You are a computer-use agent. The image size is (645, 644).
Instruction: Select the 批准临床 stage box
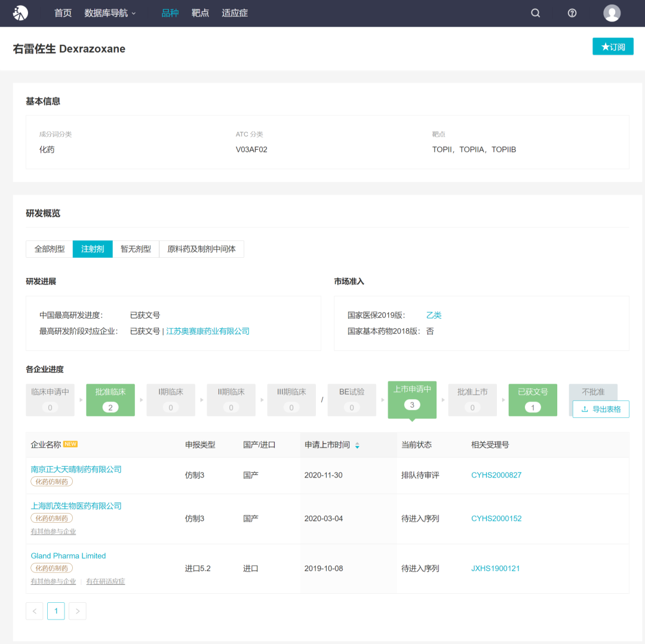pyautogui.click(x=110, y=400)
